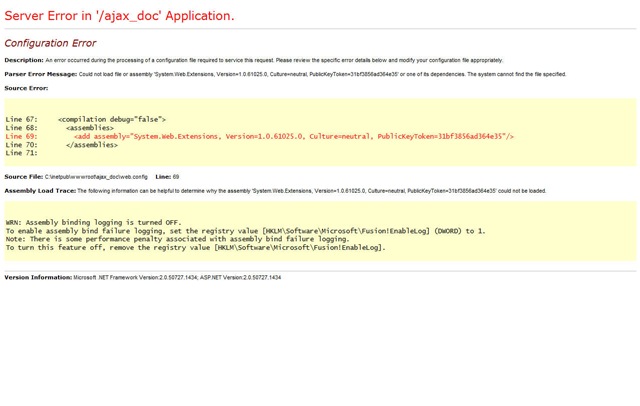Click the empty Line 71 label
The height and width of the screenshot is (406, 640).
point(21,153)
